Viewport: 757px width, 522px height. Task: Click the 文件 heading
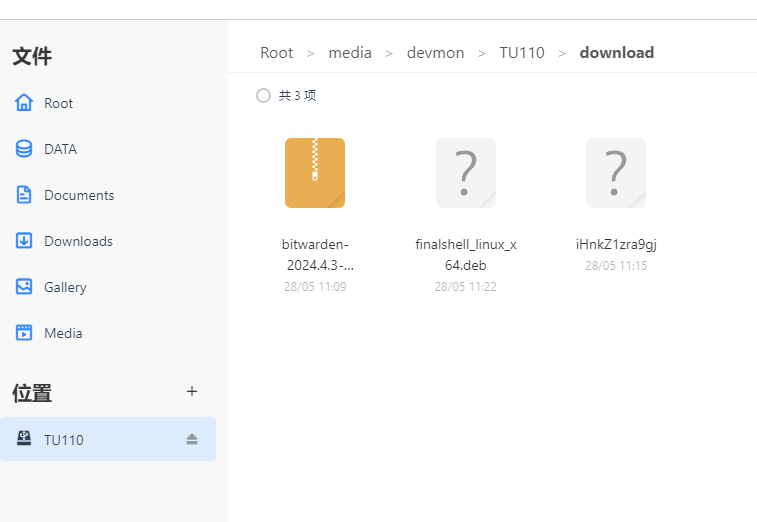(x=32, y=56)
